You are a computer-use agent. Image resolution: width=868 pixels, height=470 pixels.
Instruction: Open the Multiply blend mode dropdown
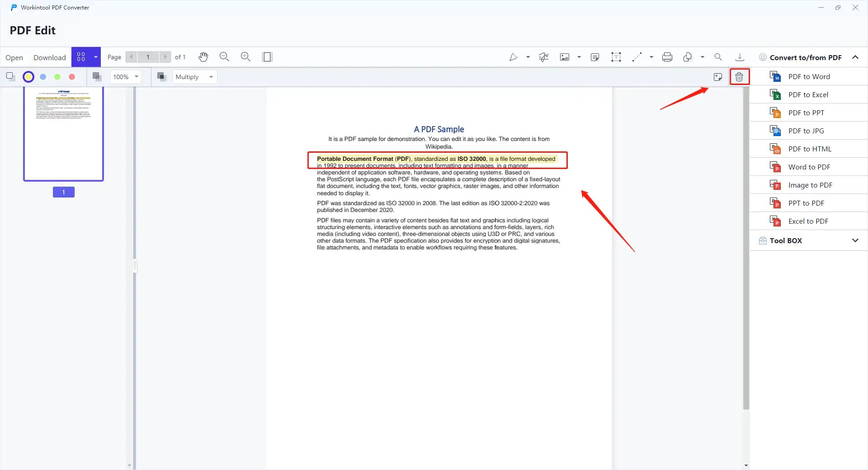tap(194, 77)
